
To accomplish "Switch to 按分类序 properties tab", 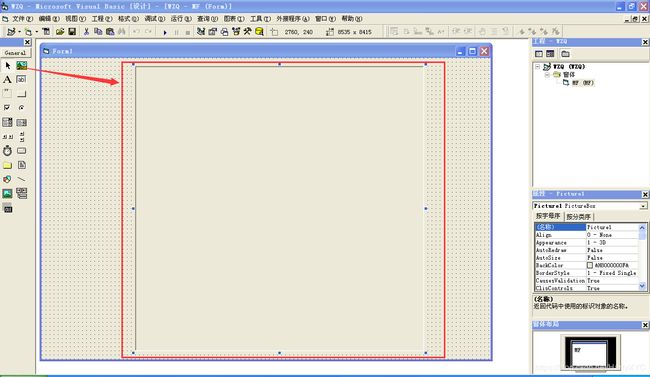I will [x=578, y=216].
